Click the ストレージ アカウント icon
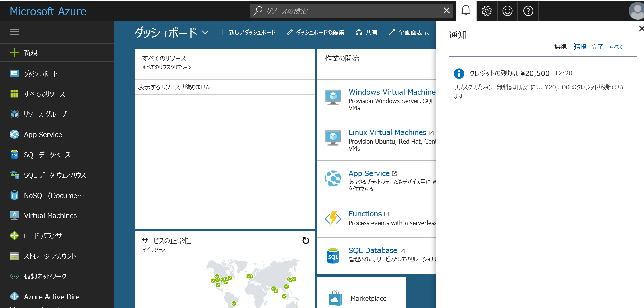Screen dimensions: 644x308 tap(14, 256)
